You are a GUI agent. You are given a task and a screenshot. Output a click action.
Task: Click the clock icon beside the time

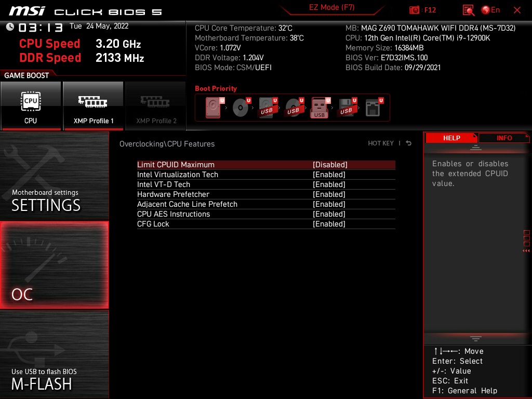10,27
